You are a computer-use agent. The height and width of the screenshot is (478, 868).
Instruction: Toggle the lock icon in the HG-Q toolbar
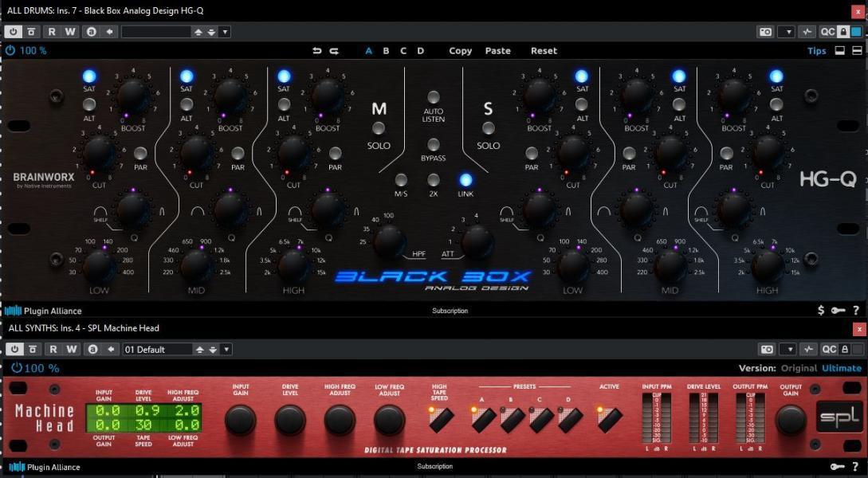coord(843,32)
